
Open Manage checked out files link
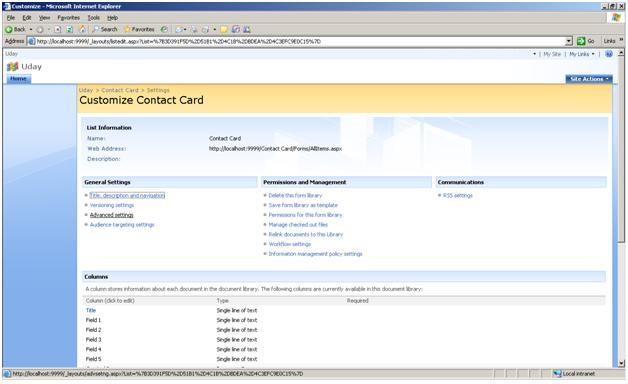298,225
